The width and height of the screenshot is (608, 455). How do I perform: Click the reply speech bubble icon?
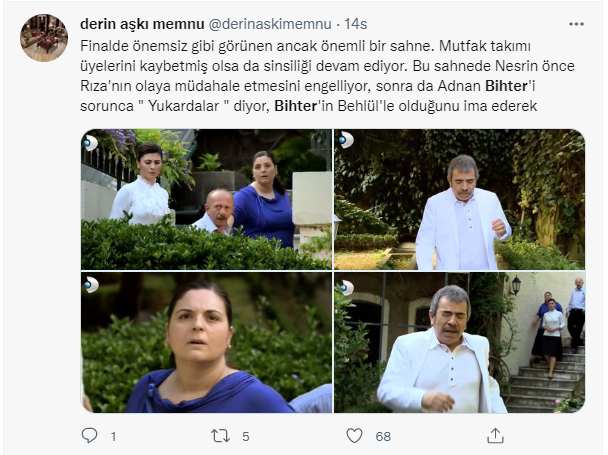(x=89, y=436)
